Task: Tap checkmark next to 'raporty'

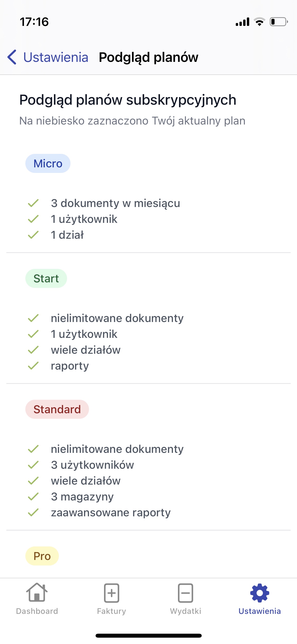Action: point(33,366)
